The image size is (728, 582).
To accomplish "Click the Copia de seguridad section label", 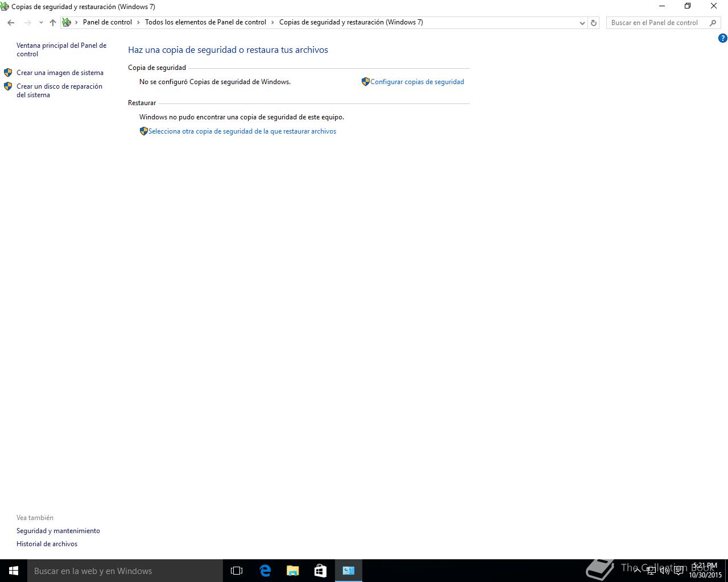I will (157, 68).
